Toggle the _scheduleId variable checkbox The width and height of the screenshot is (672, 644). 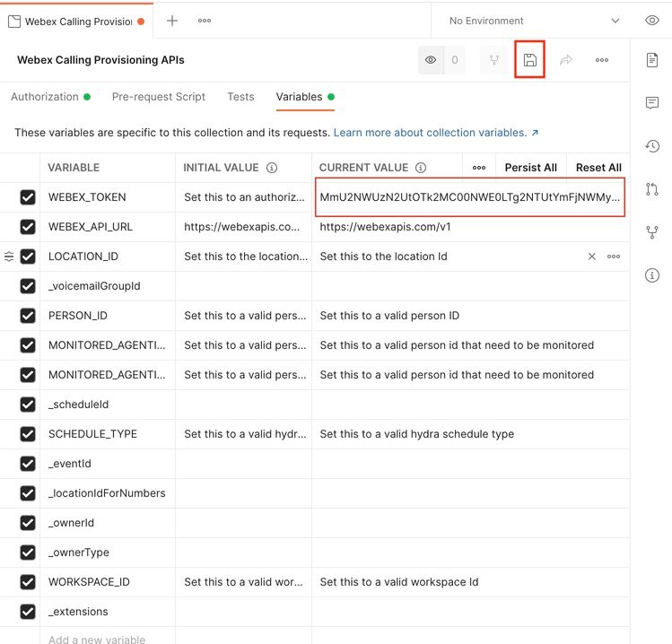pos(28,404)
